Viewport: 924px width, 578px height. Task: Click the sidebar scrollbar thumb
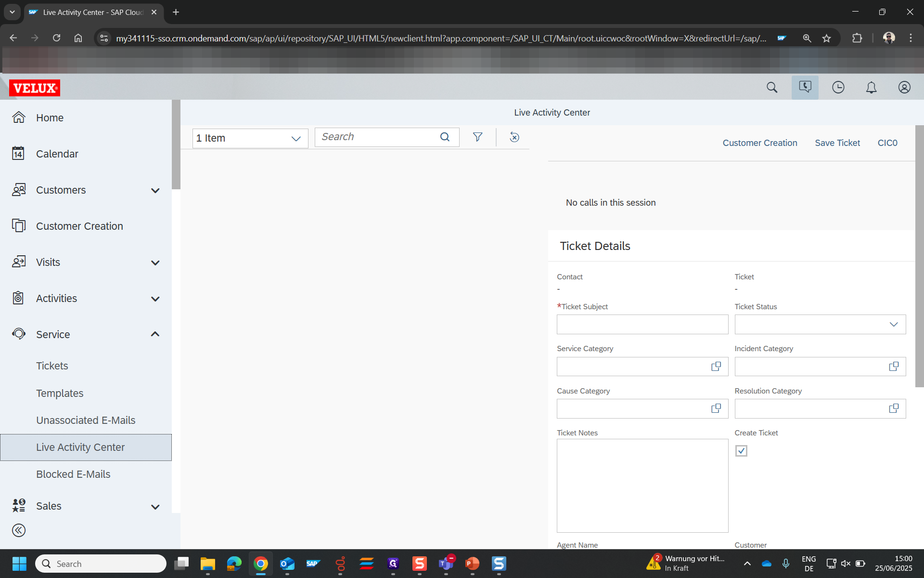point(176,144)
